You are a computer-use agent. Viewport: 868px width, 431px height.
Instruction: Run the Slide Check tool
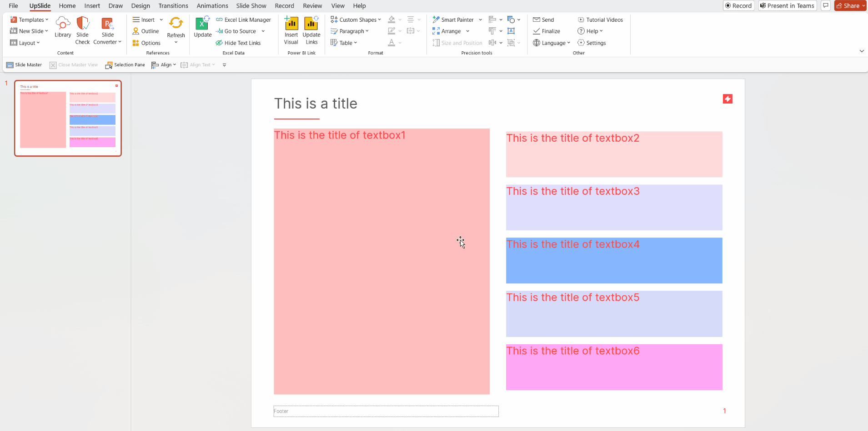pyautogui.click(x=82, y=30)
